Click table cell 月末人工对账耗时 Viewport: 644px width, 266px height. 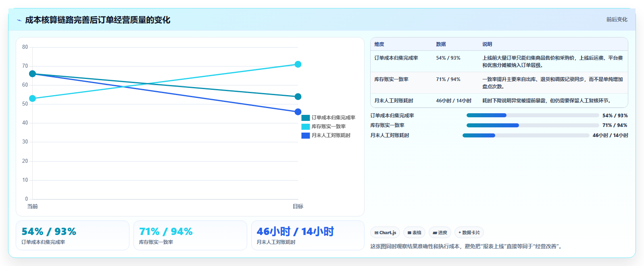point(394,101)
